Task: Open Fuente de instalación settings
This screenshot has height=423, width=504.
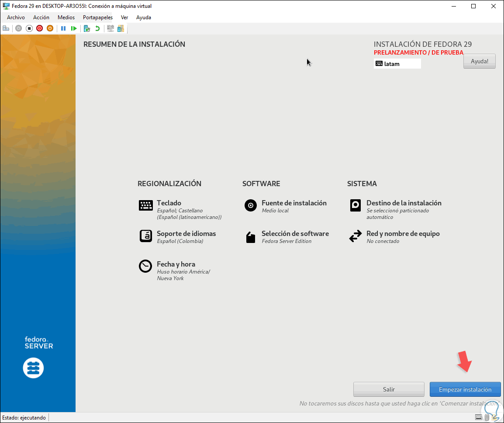Action: pyautogui.click(x=294, y=203)
